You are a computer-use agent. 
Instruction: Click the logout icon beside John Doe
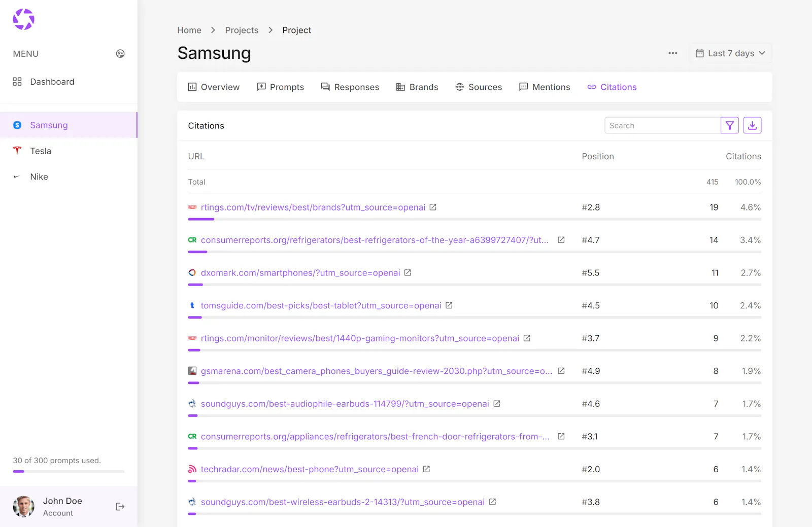pyautogui.click(x=120, y=507)
